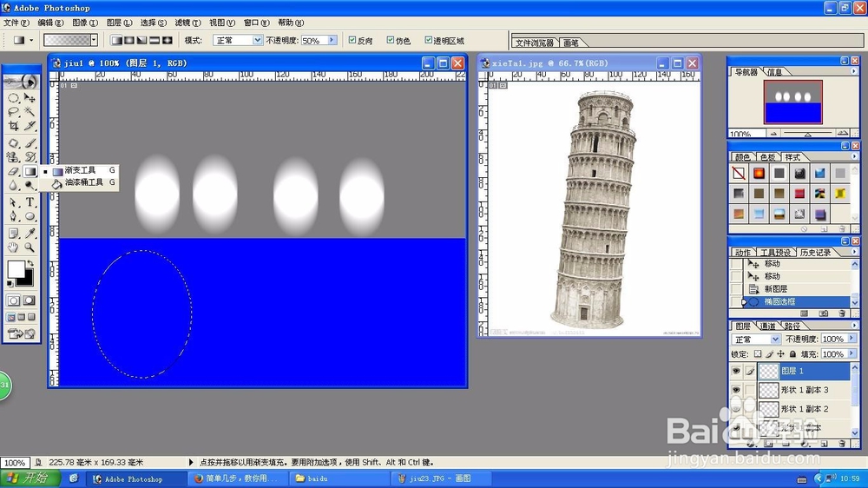
Task: Open History panel flyout menu arrow
Action: [x=853, y=252]
